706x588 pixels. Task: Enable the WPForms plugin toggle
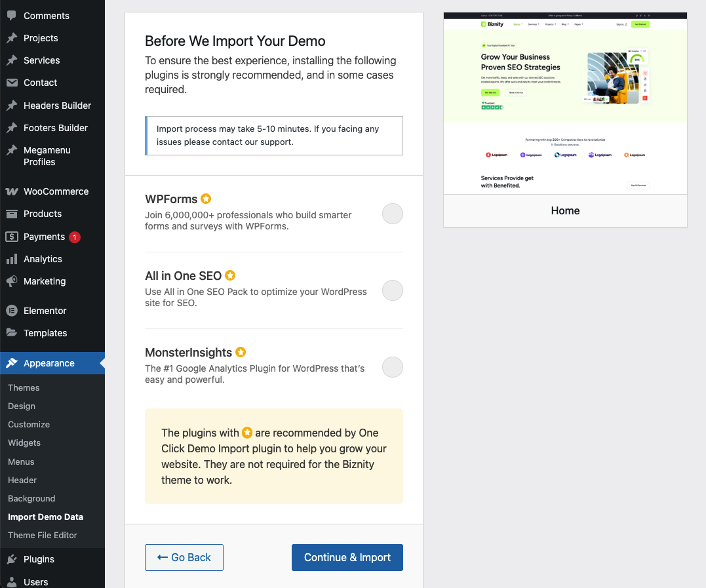pos(392,214)
